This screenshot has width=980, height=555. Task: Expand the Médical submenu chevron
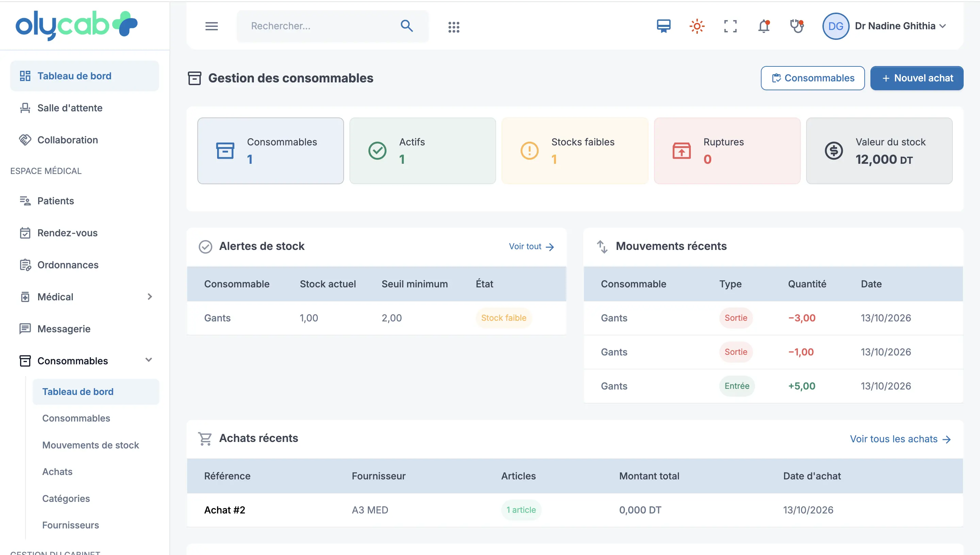pos(150,297)
